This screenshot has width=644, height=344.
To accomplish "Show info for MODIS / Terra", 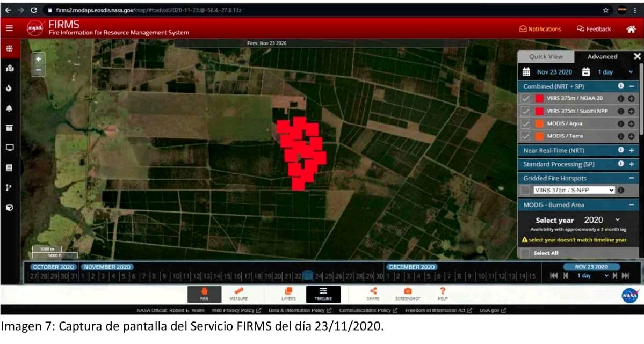I will tap(620, 136).
